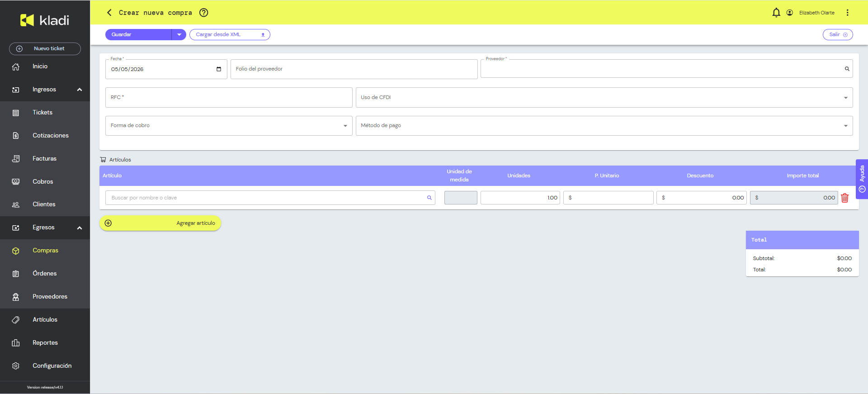
Task: Click the Facturas sidebar icon
Action: (x=16, y=159)
